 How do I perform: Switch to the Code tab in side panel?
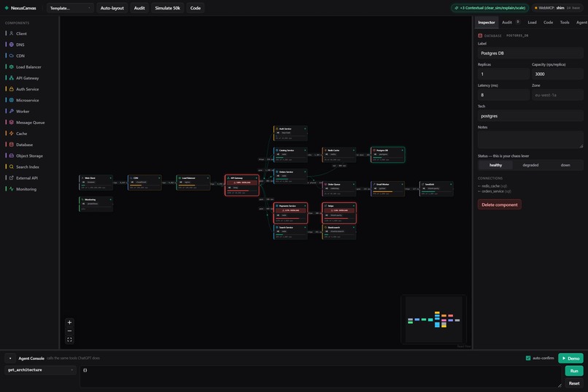[x=548, y=23]
